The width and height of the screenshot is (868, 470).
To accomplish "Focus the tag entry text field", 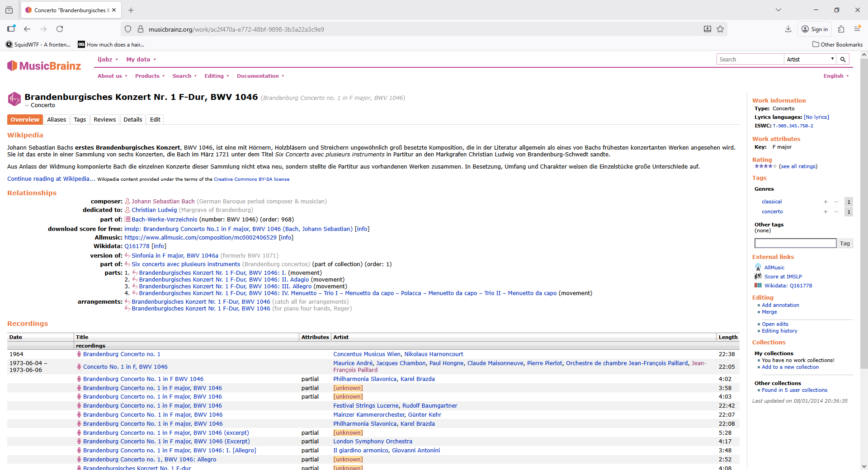I will tap(795, 244).
